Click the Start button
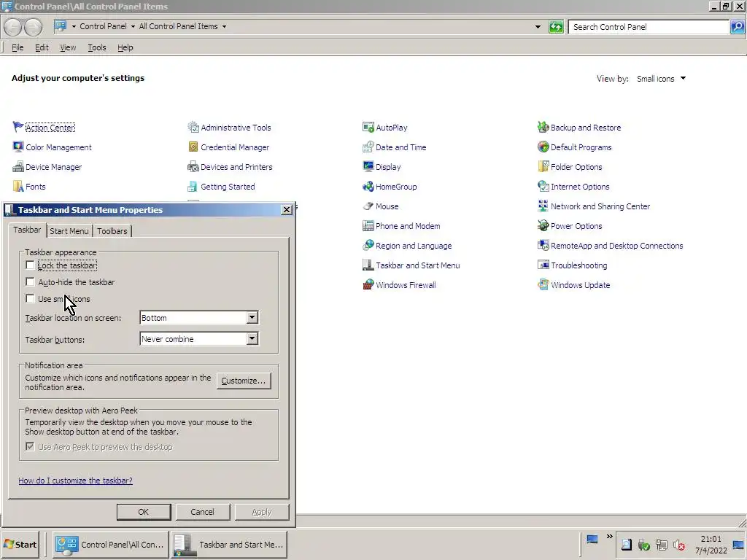747x560 pixels. pyautogui.click(x=20, y=544)
